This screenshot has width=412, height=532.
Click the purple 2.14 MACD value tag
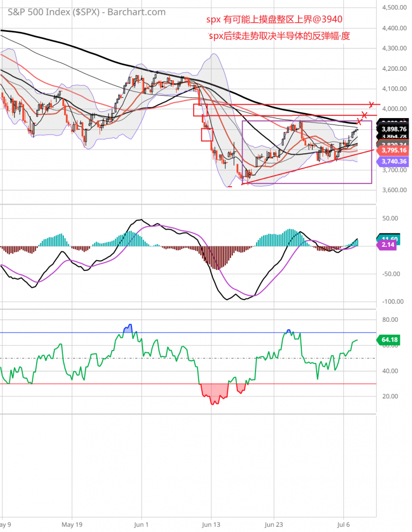(x=390, y=244)
